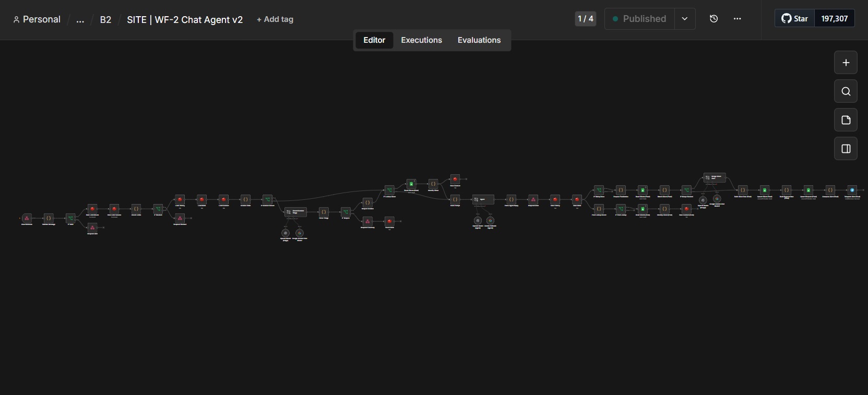
Task: Select the Respond Courtesy webhook node
Action: 367,221
